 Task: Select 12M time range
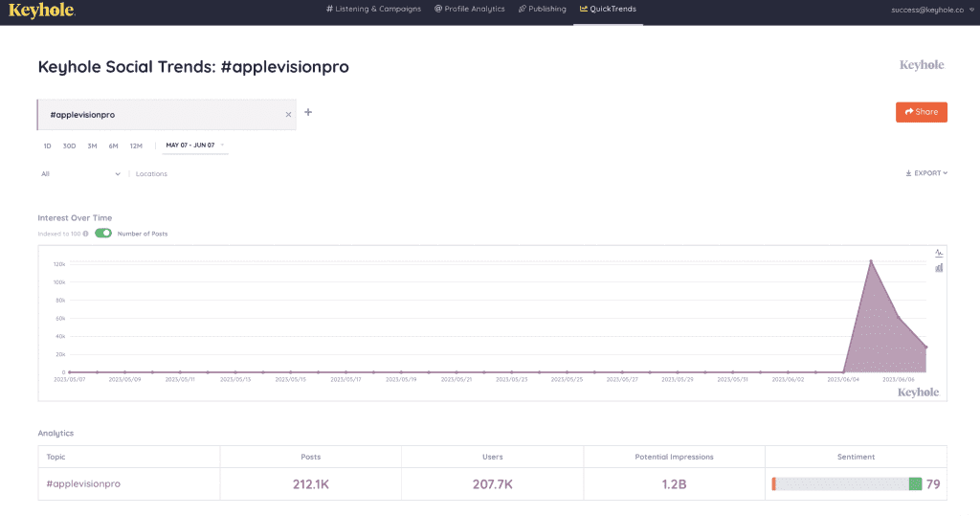(x=136, y=146)
